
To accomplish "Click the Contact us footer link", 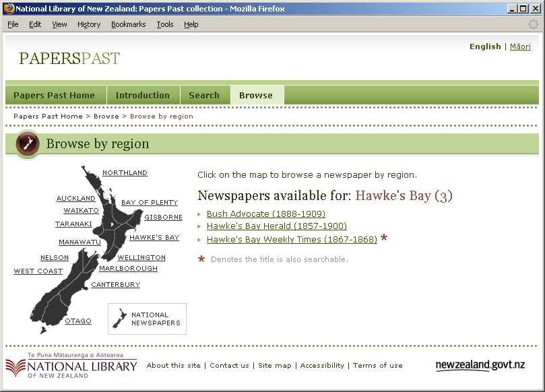I will click(230, 365).
